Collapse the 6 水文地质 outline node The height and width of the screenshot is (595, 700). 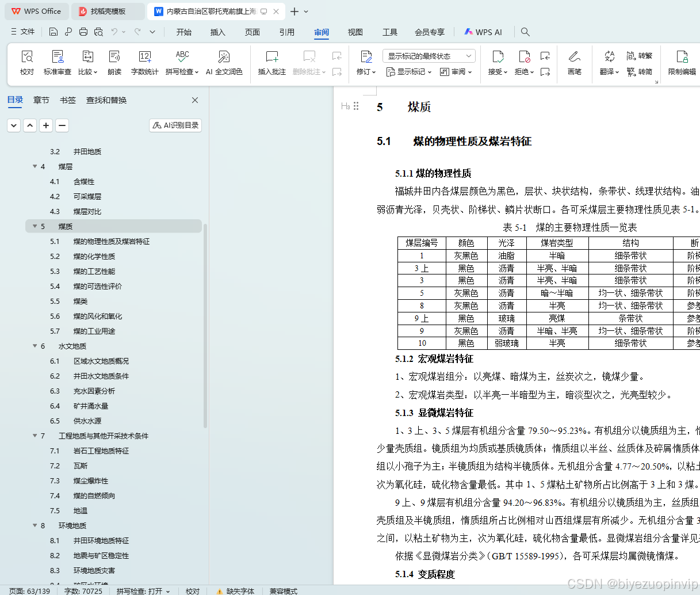[35, 346]
